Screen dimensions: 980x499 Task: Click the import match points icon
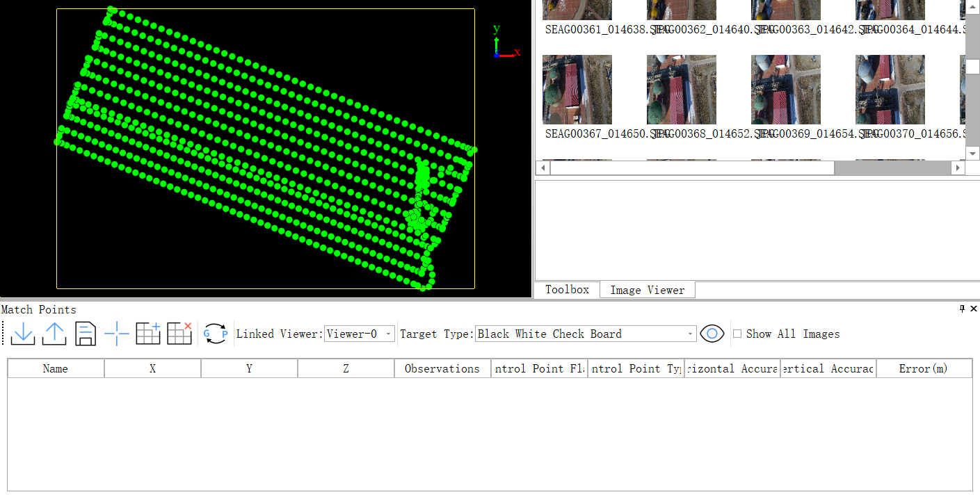(23, 334)
